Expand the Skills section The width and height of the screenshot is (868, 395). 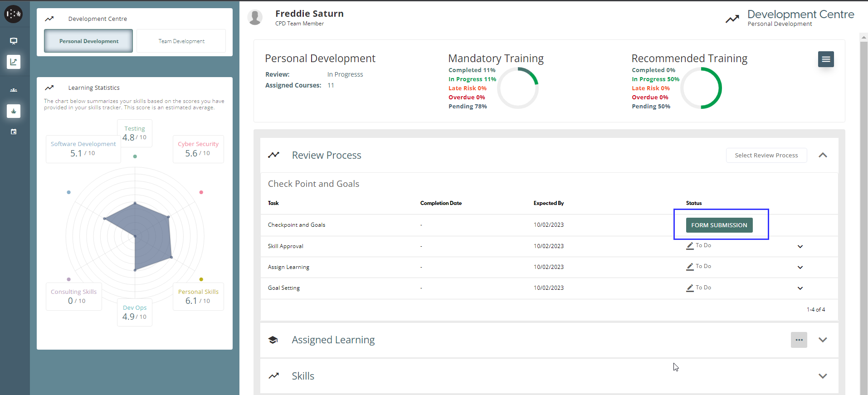click(x=823, y=376)
